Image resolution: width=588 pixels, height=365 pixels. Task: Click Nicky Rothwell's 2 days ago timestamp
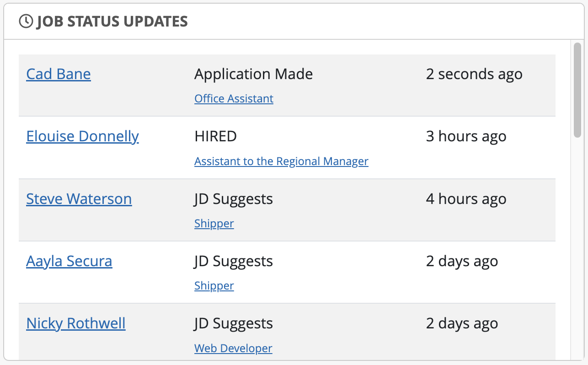[462, 323]
